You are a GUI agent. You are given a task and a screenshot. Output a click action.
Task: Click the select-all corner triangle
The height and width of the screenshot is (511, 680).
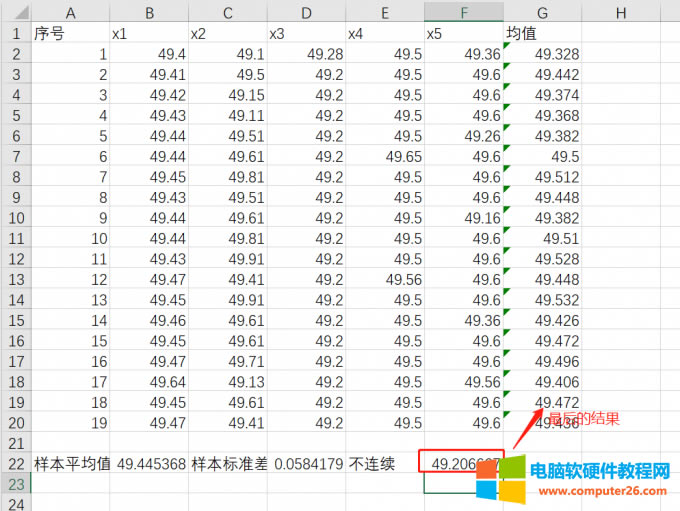click(x=15, y=12)
